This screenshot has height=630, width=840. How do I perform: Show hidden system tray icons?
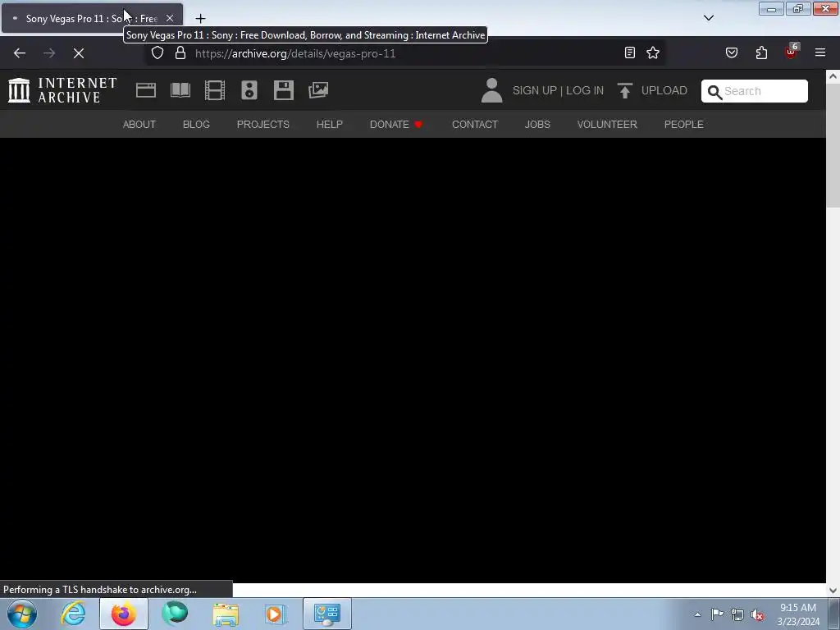697,614
